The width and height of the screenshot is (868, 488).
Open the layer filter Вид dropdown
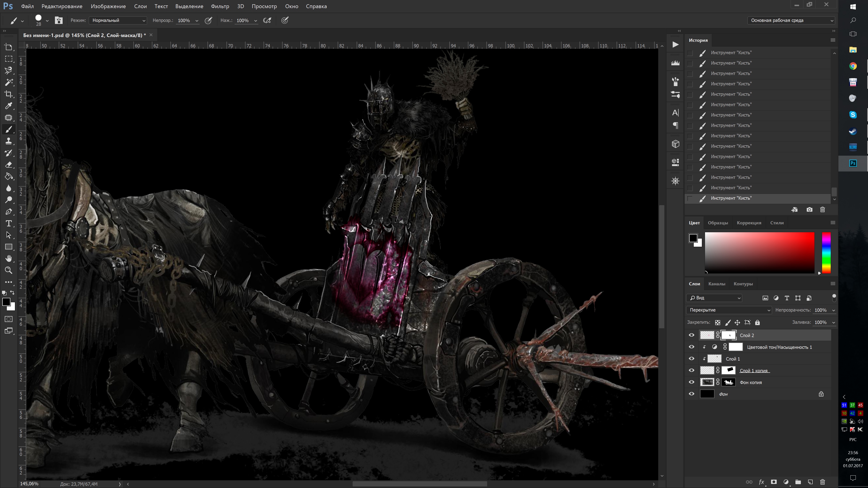[x=714, y=298]
